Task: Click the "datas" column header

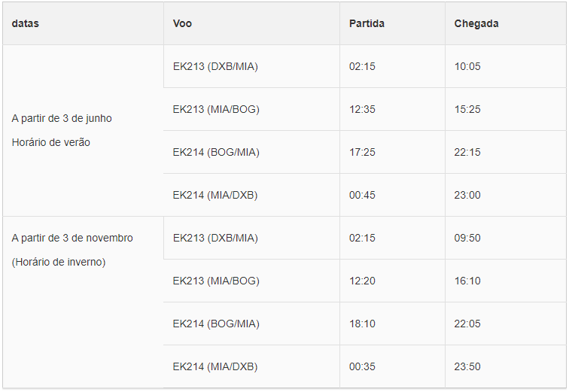Action: pyautogui.click(x=26, y=23)
